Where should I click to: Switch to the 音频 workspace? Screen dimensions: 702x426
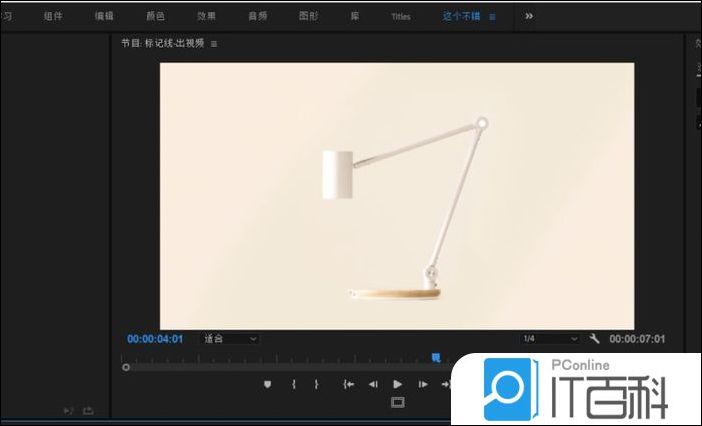(257, 16)
